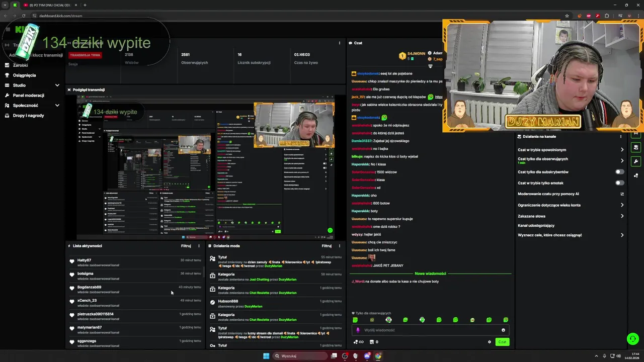Viewport: 644px width, 362px height.
Task: Click Hatty87 in the activity list
Action: coord(84,260)
